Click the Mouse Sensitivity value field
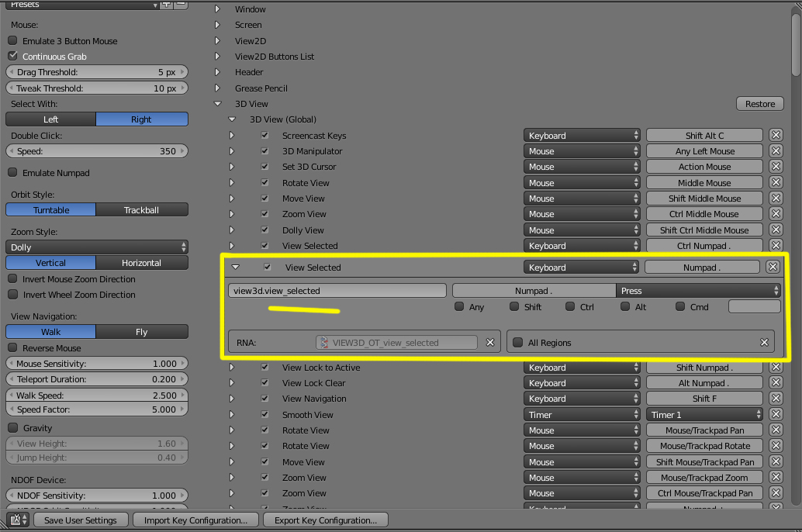Viewport: 802px width, 532px height. click(97, 363)
